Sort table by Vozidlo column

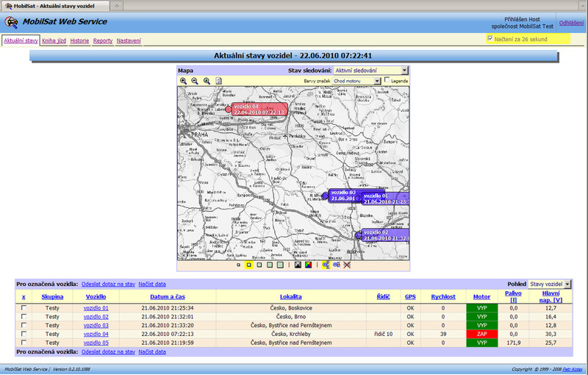[x=96, y=296]
